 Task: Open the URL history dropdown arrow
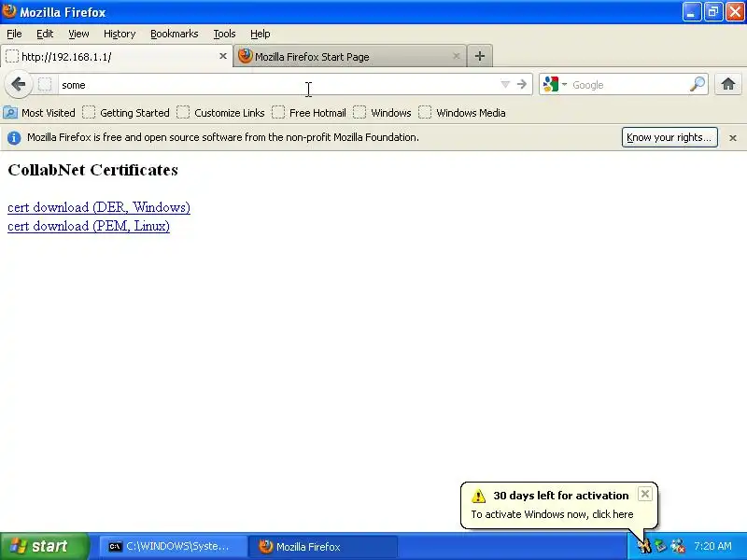coord(505,85)
